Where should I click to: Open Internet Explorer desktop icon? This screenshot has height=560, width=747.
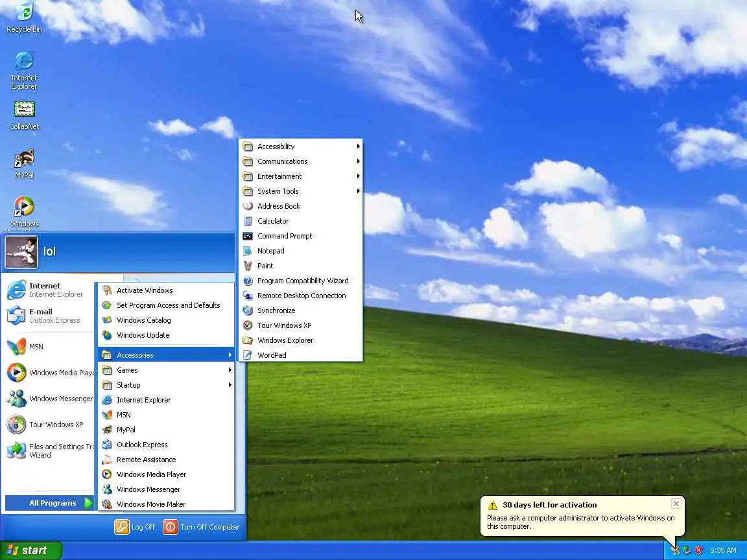coord(24,71)
